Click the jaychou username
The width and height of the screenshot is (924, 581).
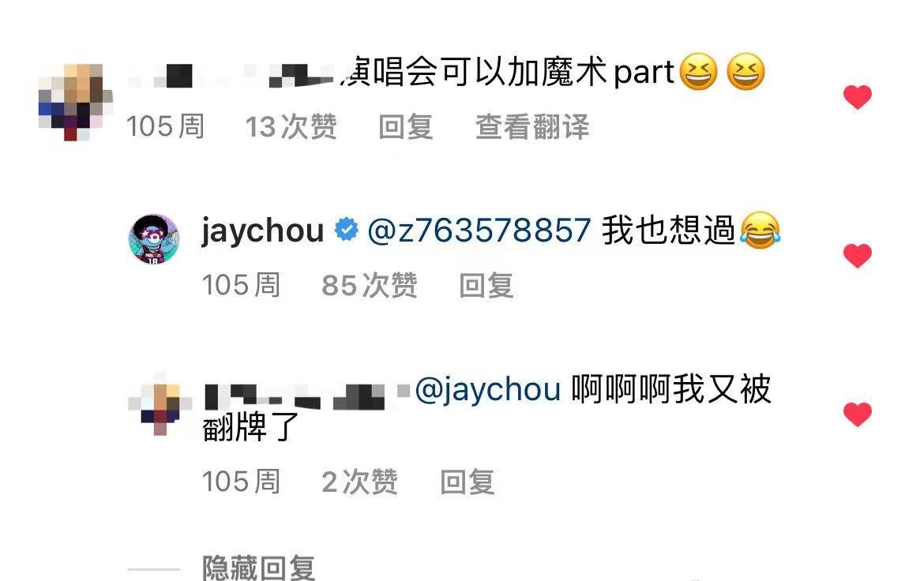click(x=263, y=231)
